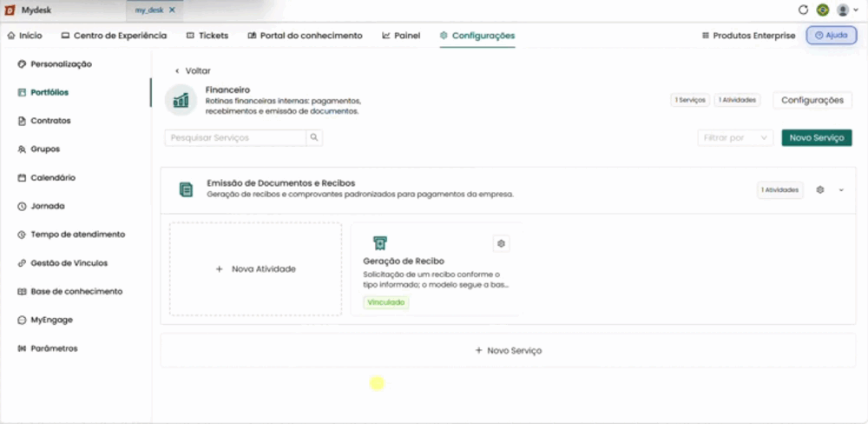
Task: Click the Vinculado status tag
Action: (386, 302)
